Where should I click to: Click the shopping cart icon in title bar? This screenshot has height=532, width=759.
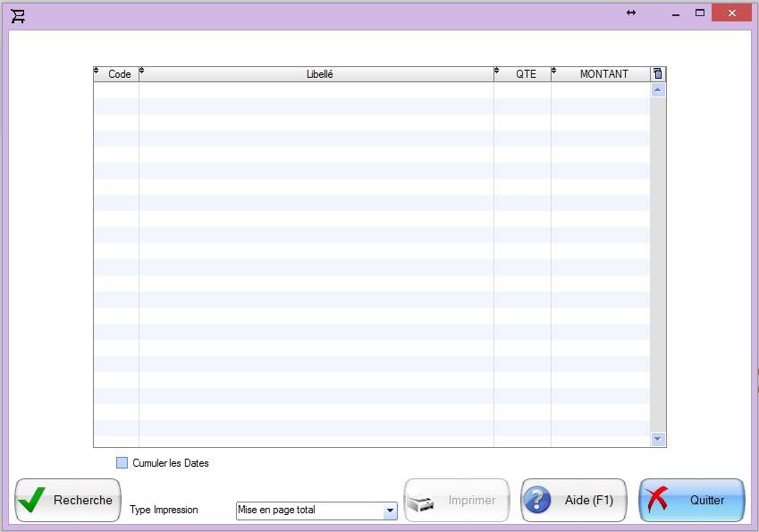tap(18, 15)
